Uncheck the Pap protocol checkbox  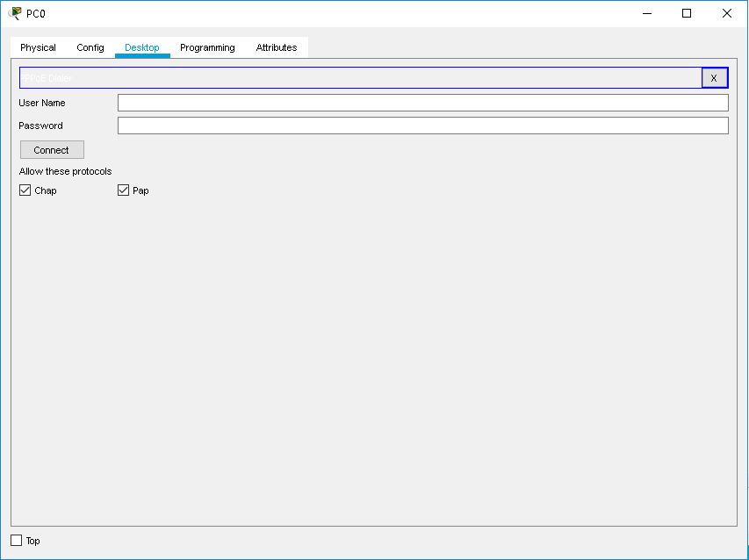click(123, 190)
